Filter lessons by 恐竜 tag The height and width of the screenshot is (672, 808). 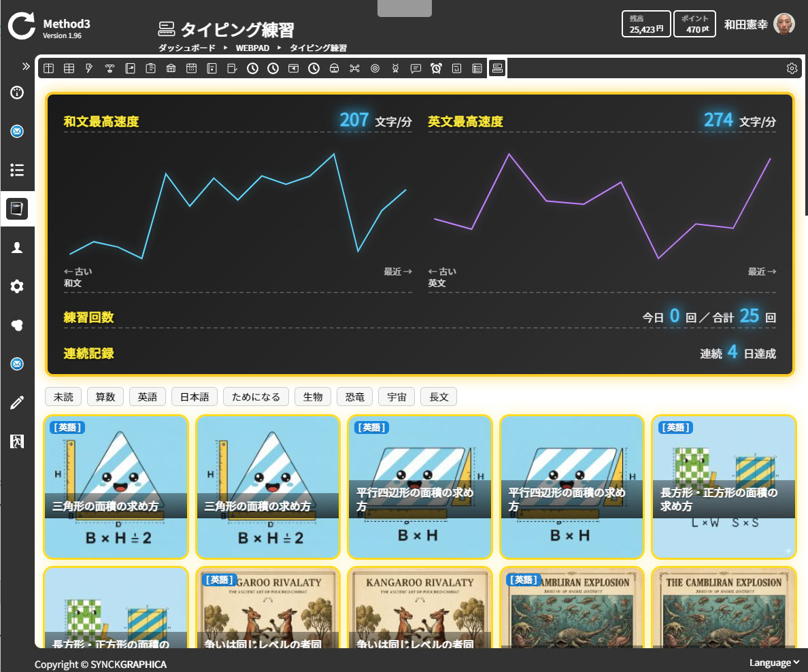pos(355,397)
